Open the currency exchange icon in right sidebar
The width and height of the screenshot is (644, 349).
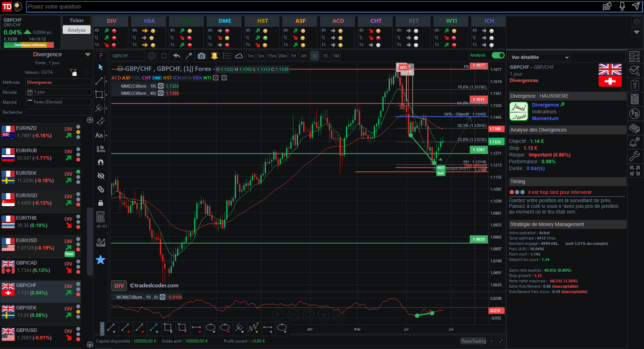635,113
